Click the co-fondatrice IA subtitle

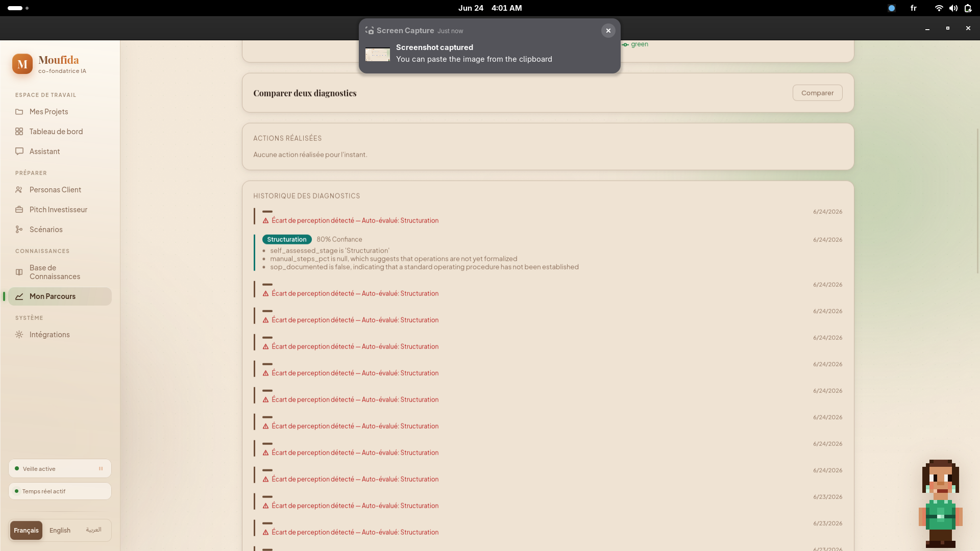(x=62, y=71)
